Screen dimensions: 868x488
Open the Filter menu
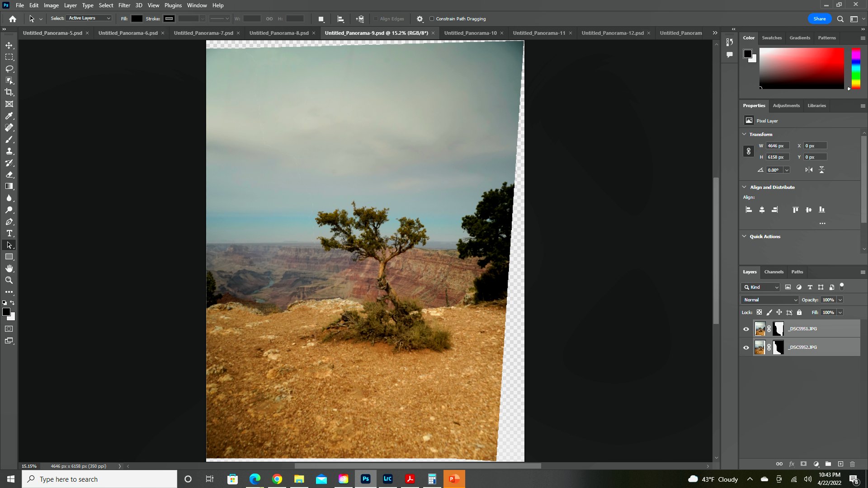pyautogui.click(x=124, y=5)
